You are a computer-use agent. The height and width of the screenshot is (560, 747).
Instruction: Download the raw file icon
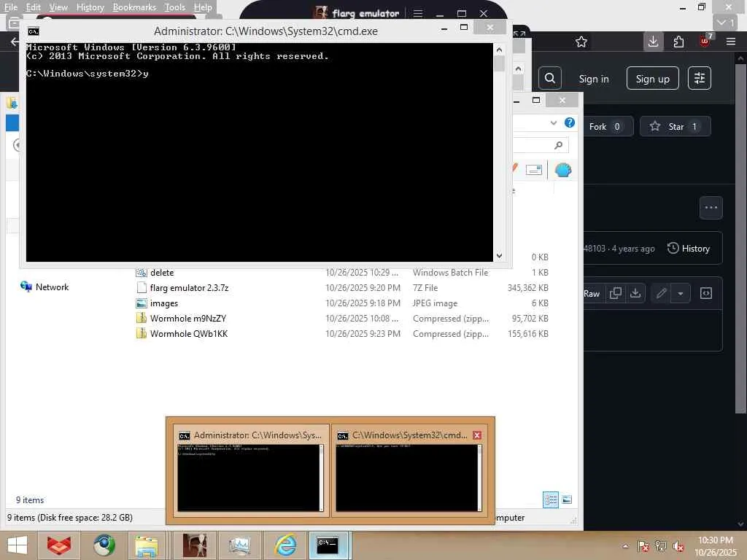[x=635, y=293]
